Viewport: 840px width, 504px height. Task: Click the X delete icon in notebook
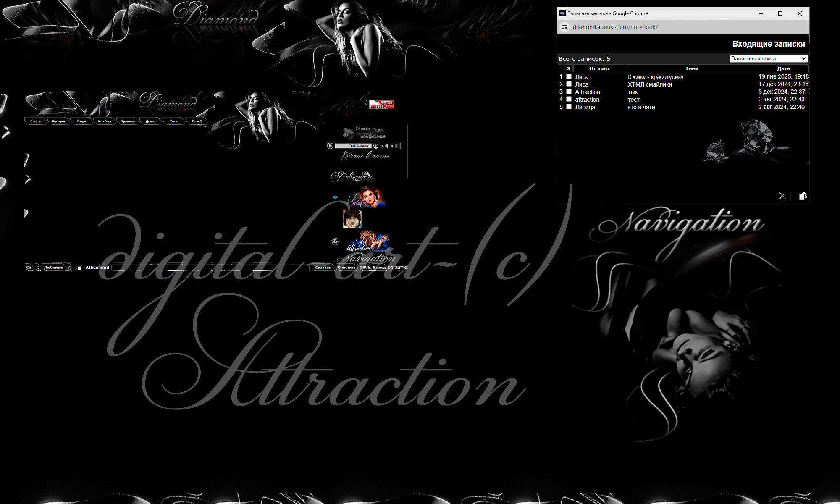click(782, 196)
